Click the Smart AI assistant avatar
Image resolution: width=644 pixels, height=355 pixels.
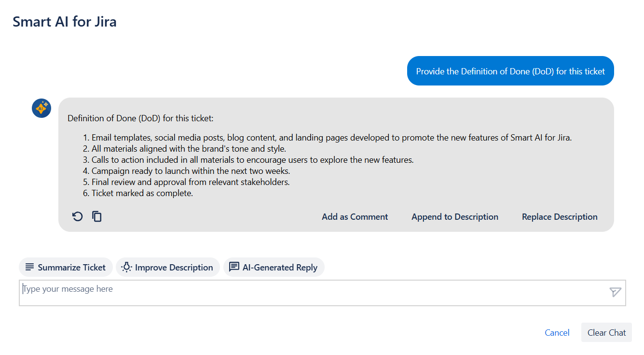(x=41, y=108)
